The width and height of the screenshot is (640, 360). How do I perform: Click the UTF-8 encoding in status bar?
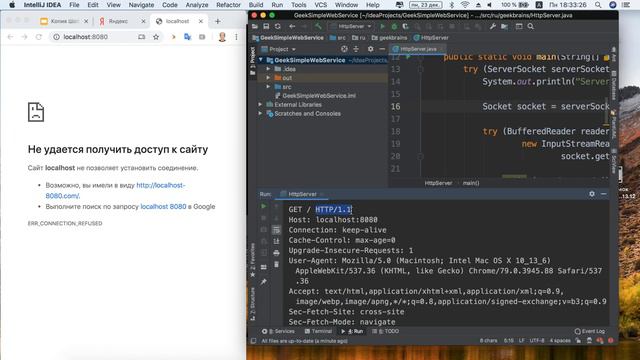537,340
